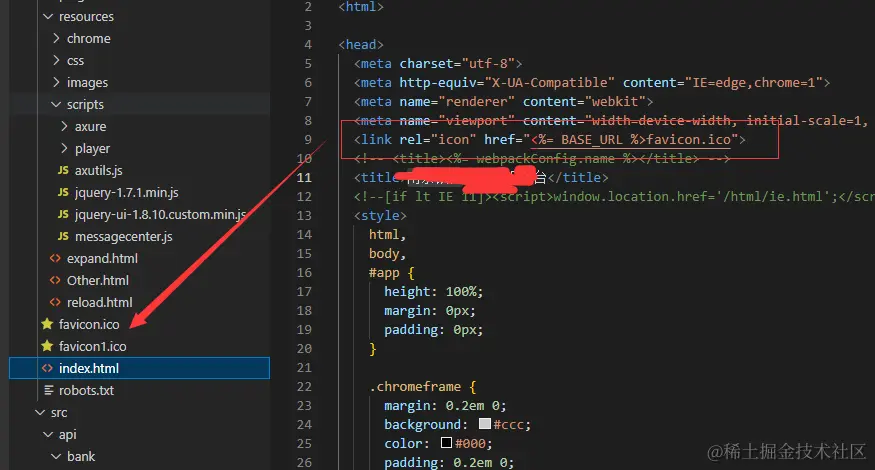
Task: Open robots.txt in the explorer
Action: tap(86, 390)
